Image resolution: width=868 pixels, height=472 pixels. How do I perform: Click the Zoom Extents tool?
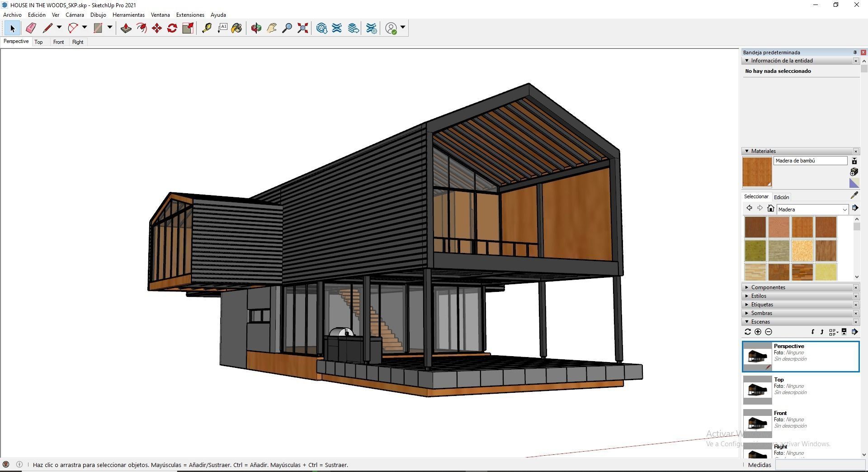click(x=303, y=28)
